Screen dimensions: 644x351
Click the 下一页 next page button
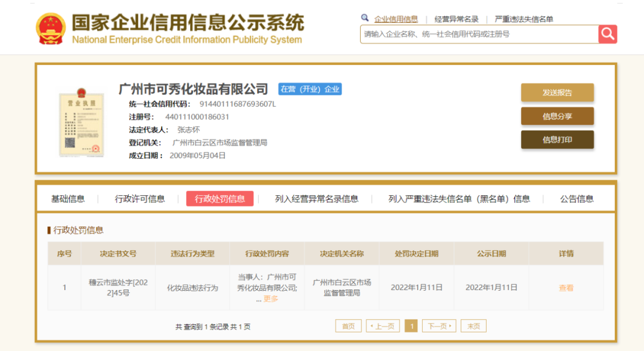tap(439, 326)
